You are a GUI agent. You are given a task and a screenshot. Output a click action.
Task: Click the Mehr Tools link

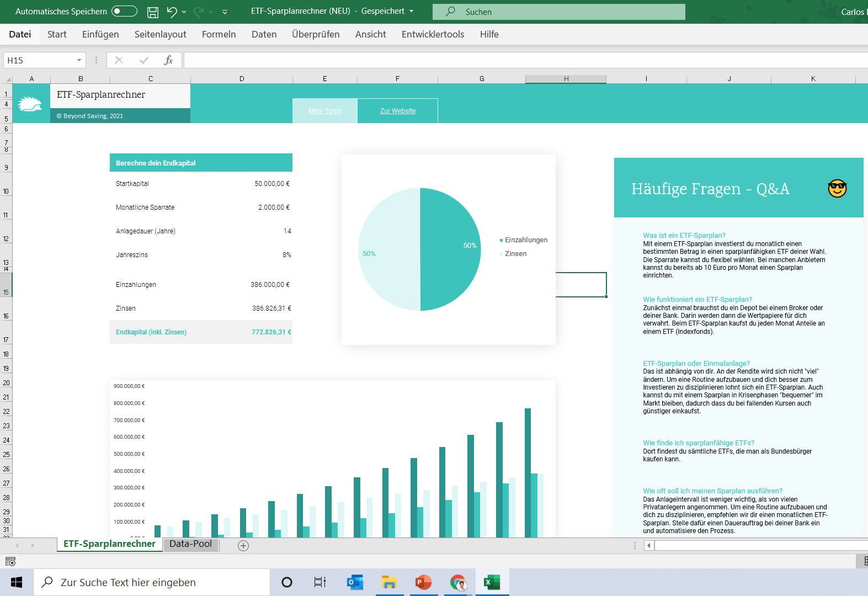click(325, 111)
